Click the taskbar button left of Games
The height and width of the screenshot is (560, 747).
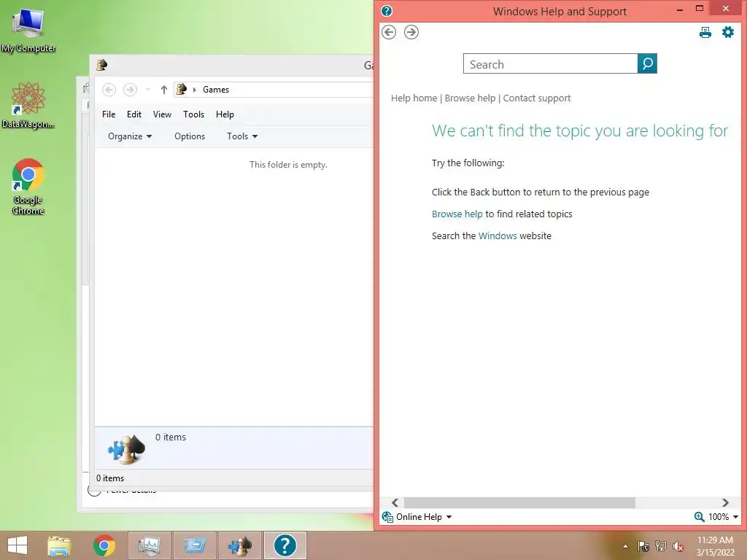194,545
